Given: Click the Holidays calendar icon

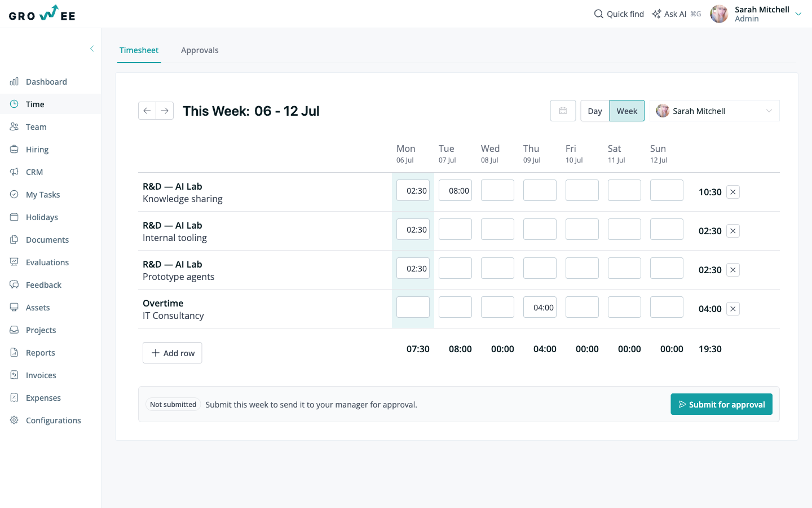Looking at the screenshot, I should tap(14, 217).
